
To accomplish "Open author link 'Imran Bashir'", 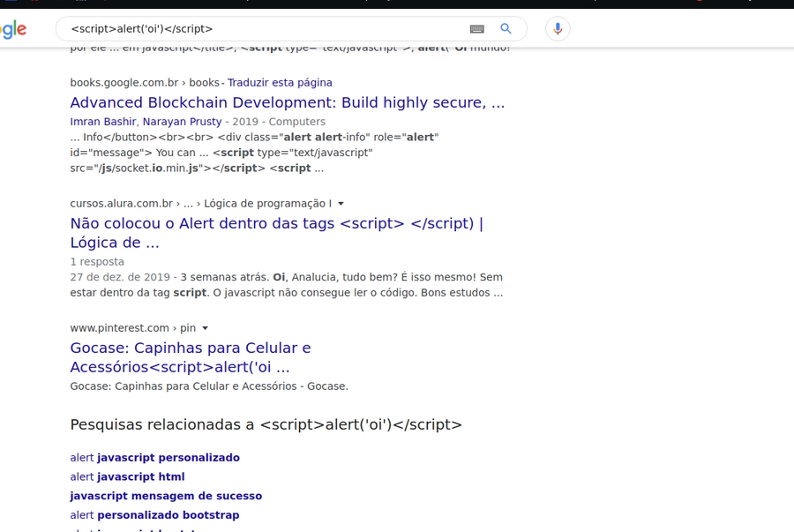I will (102, 121).
